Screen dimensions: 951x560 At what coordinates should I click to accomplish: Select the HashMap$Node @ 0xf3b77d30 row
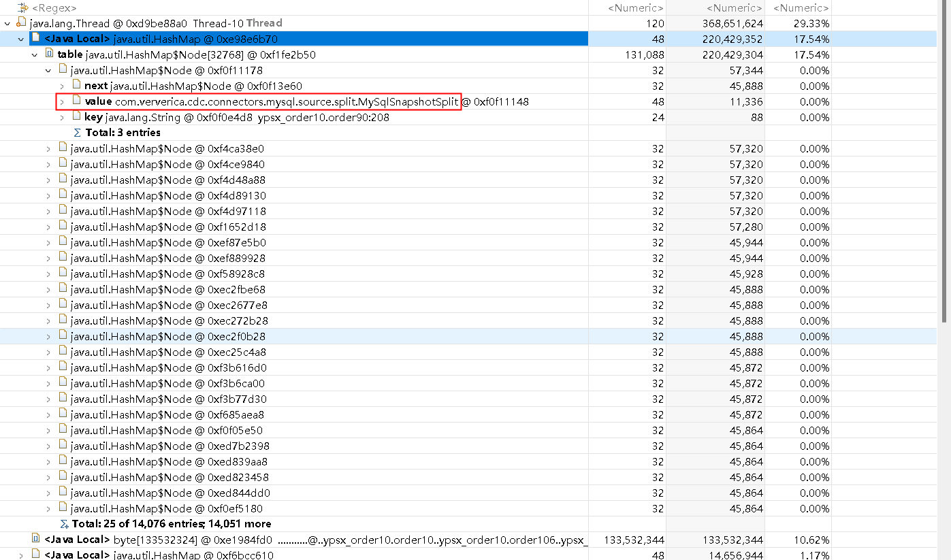coord(469,399)
